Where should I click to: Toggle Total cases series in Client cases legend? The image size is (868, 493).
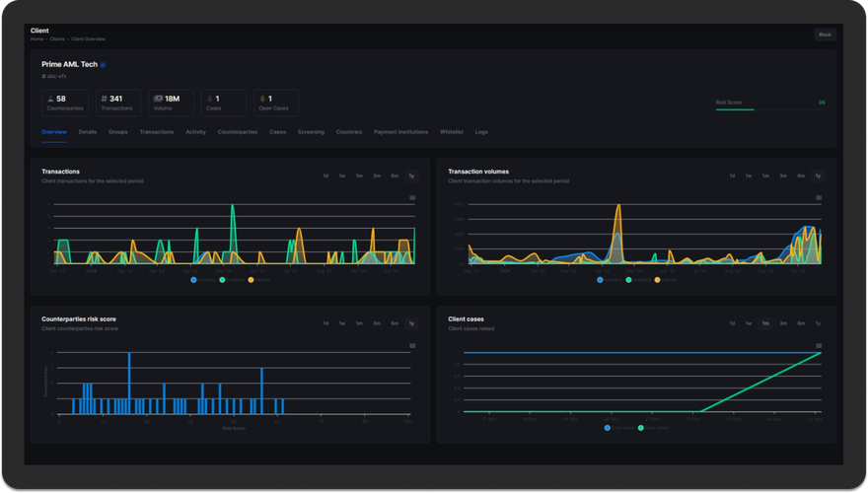619,428
